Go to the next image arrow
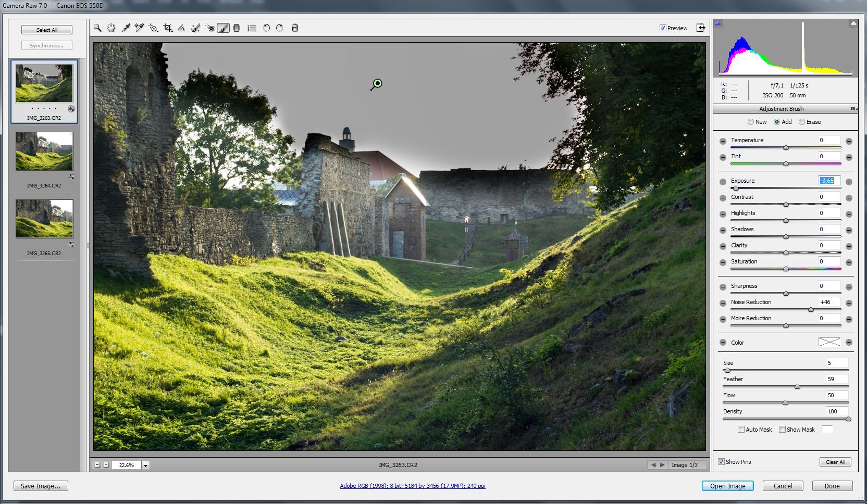Viewport: 867px width, 504px height. pyautogui.click(x=662, y=465)
